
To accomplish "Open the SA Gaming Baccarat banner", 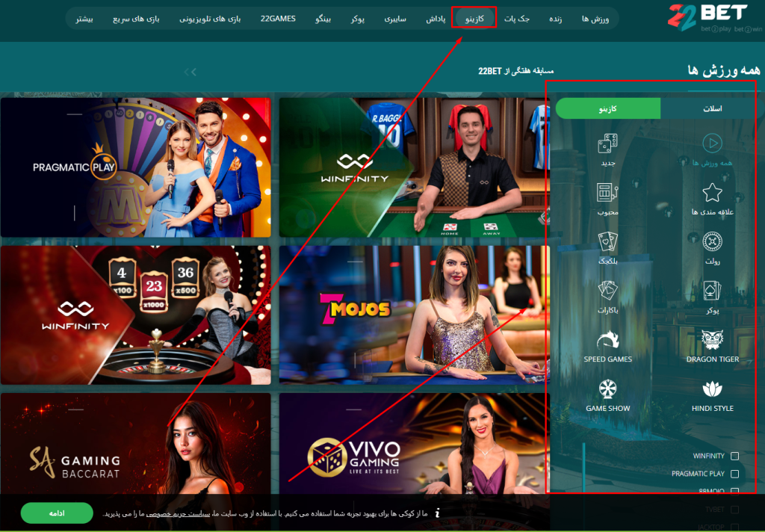I will [136, 444].
